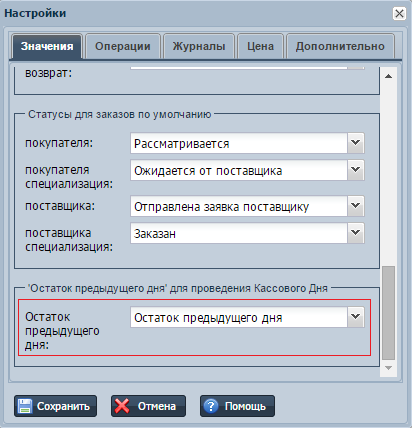Screen dimensions: 412x428
Task: Switch to the Операции tab
Action: [123, 46]
